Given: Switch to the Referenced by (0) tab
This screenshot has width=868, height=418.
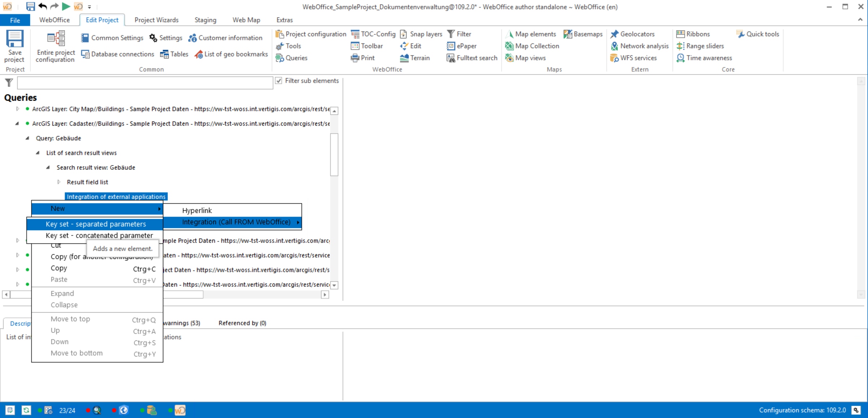Looking at the screenshot, I should coord(242,323).
